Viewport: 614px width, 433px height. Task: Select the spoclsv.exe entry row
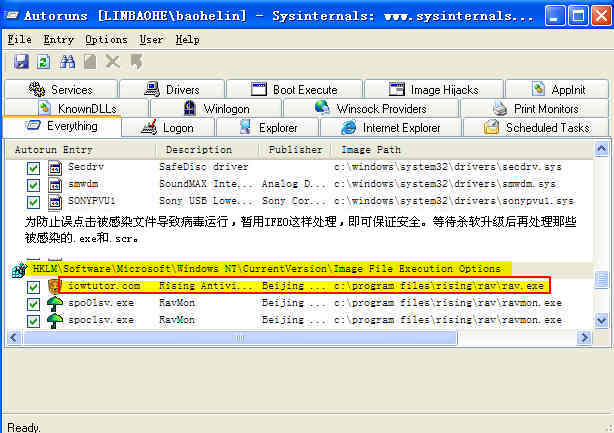tap(300, 321)
